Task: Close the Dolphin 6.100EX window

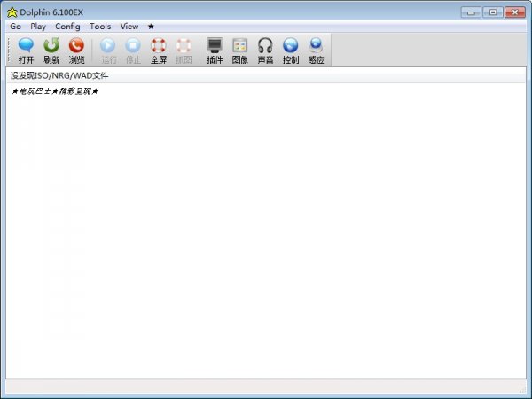Action: click(514, 12)
